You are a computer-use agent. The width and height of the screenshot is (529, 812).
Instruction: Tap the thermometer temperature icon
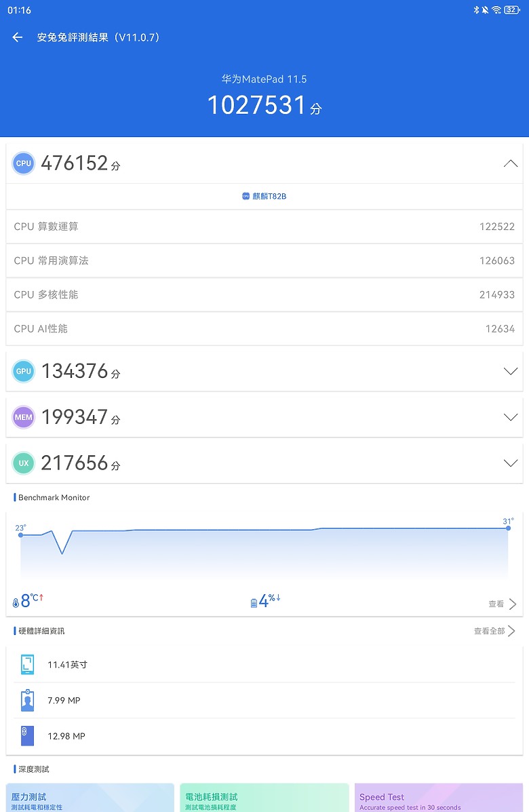click(x=16, y=603)
